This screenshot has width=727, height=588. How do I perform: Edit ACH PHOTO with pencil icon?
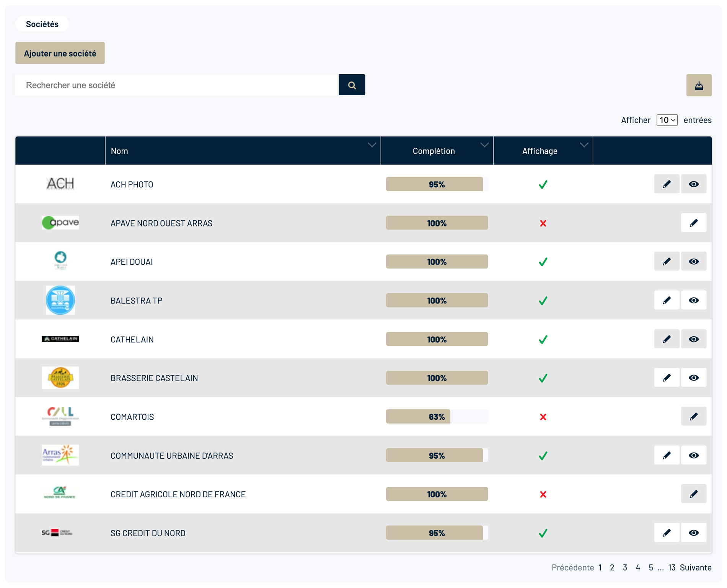coord(666,184)
